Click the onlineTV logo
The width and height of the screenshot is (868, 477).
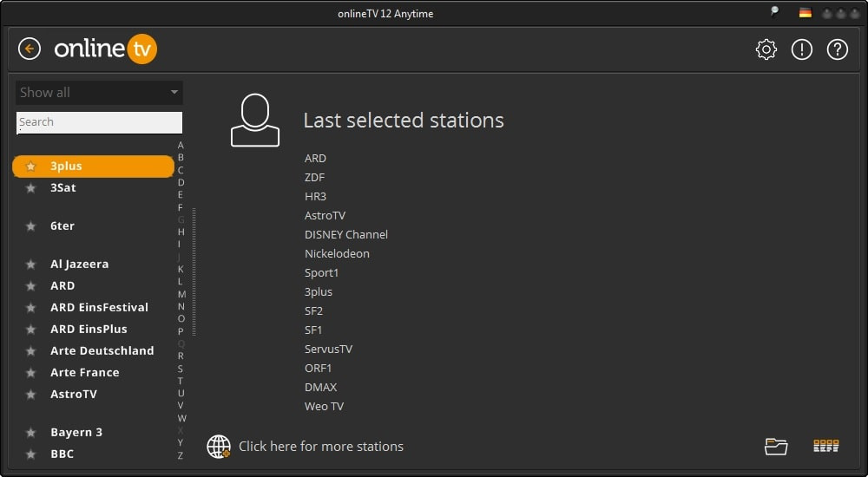coord(106,49)
